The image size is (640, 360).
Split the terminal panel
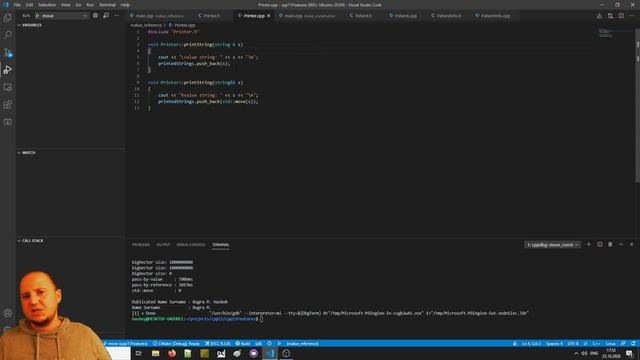click(x=600, y=244)
